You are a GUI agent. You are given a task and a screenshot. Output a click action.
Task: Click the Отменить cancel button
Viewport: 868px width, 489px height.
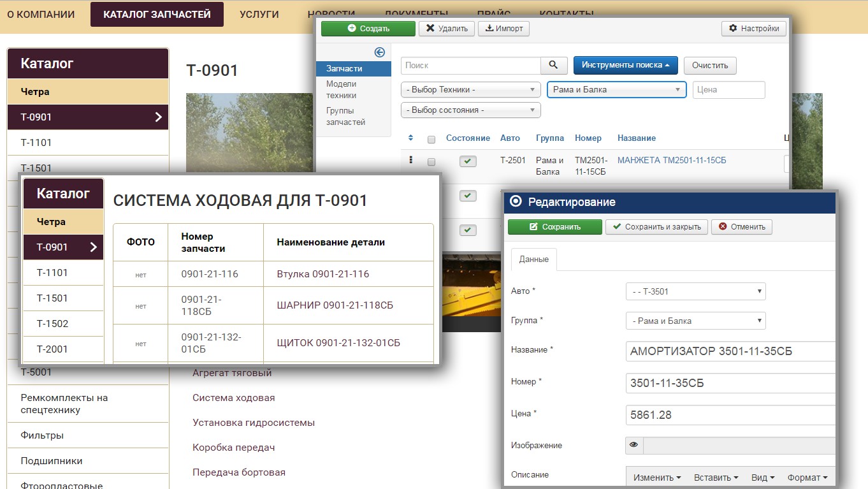[x=742, y=226]
